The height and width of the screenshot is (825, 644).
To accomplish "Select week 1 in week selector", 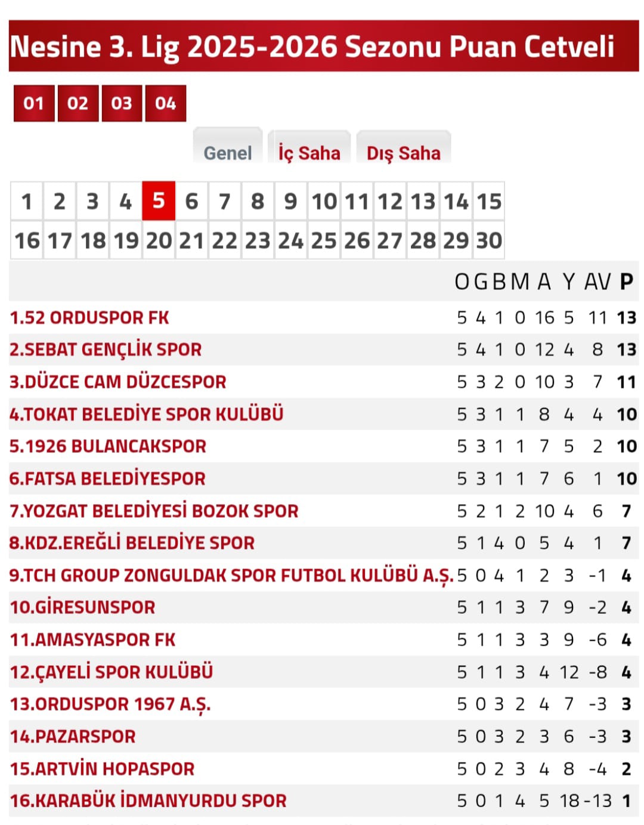I will (x=26, y=202).
